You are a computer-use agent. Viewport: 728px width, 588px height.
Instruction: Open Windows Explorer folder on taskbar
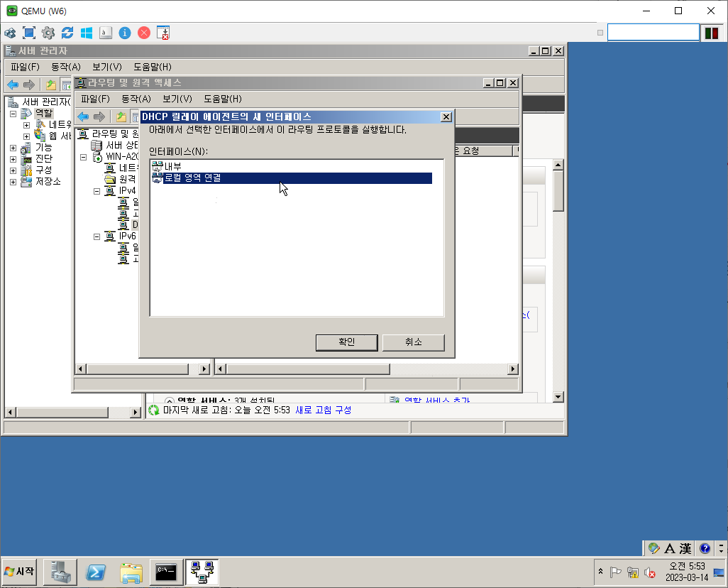tap(131, 572)
